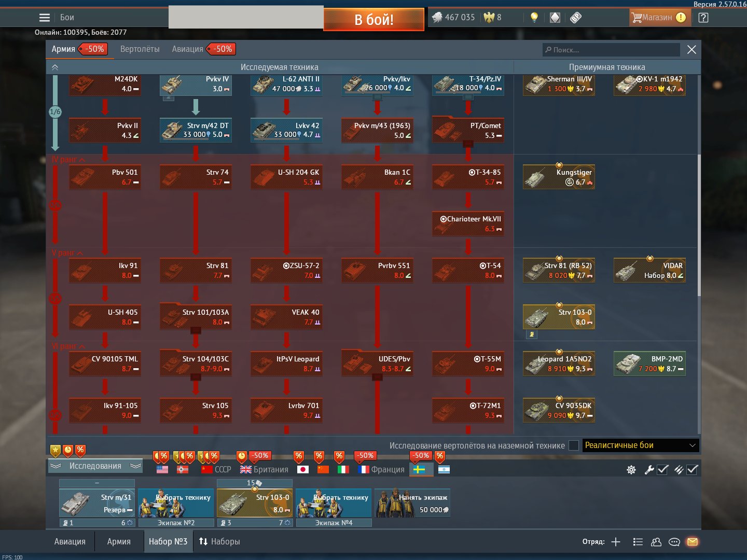
Task: Toggle helicopter research on ground vehicles checkbox
Action: tap(574, 445)
